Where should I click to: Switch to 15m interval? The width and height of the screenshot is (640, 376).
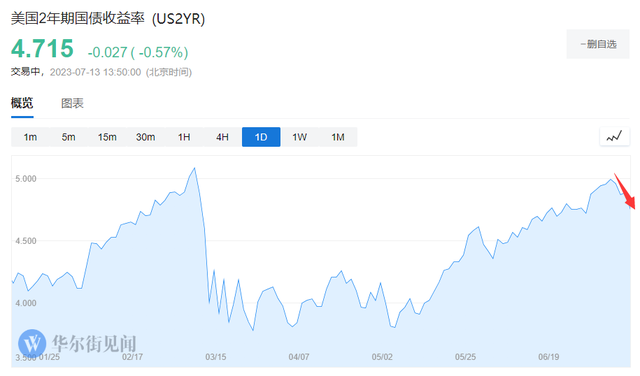(107, 137)
